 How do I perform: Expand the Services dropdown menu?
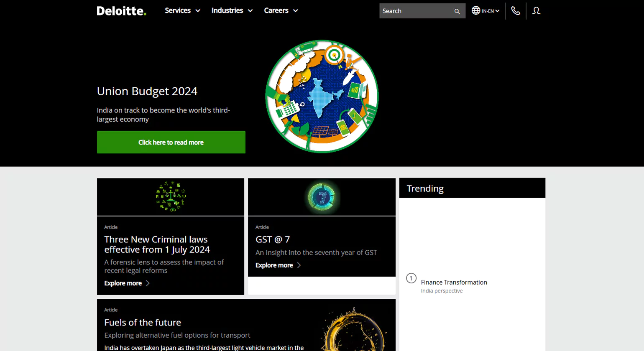coord(182,10)
